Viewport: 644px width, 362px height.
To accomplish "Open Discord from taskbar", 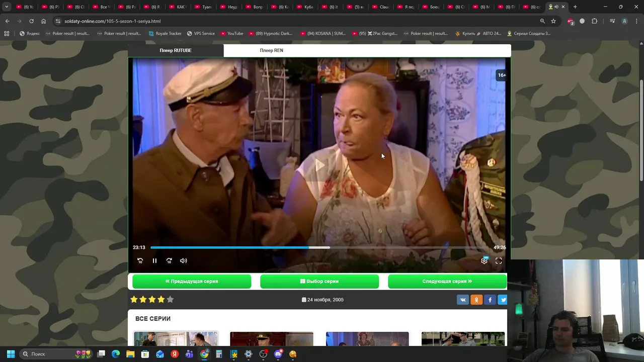I will click(x=278, y=354).
